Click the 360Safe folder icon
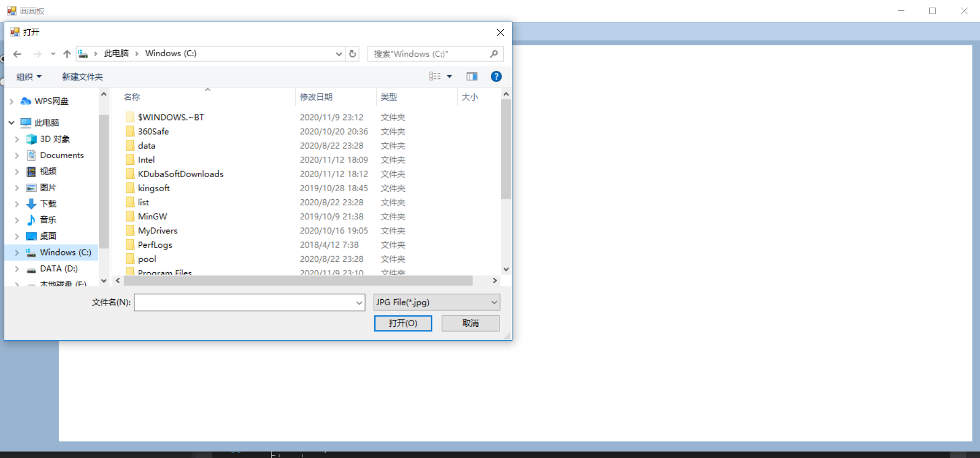This screenshot has height=458, width=980. coord(130,131)
